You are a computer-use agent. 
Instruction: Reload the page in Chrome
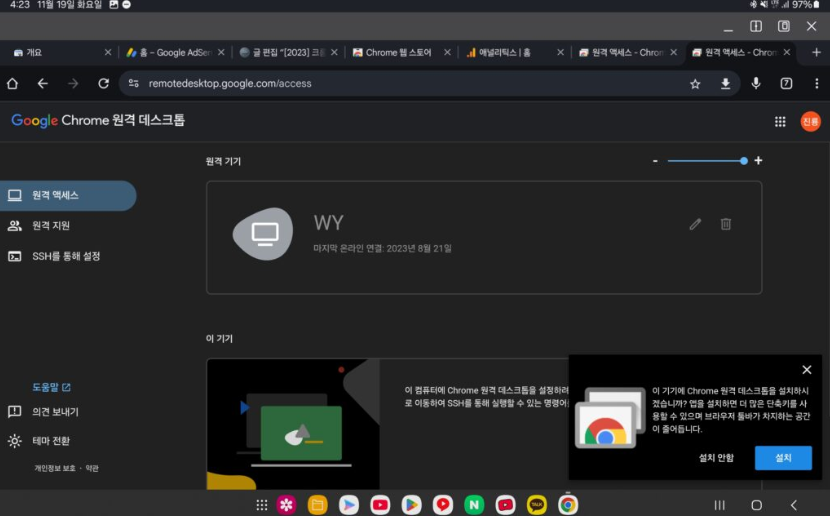click(x=103, y=84)
